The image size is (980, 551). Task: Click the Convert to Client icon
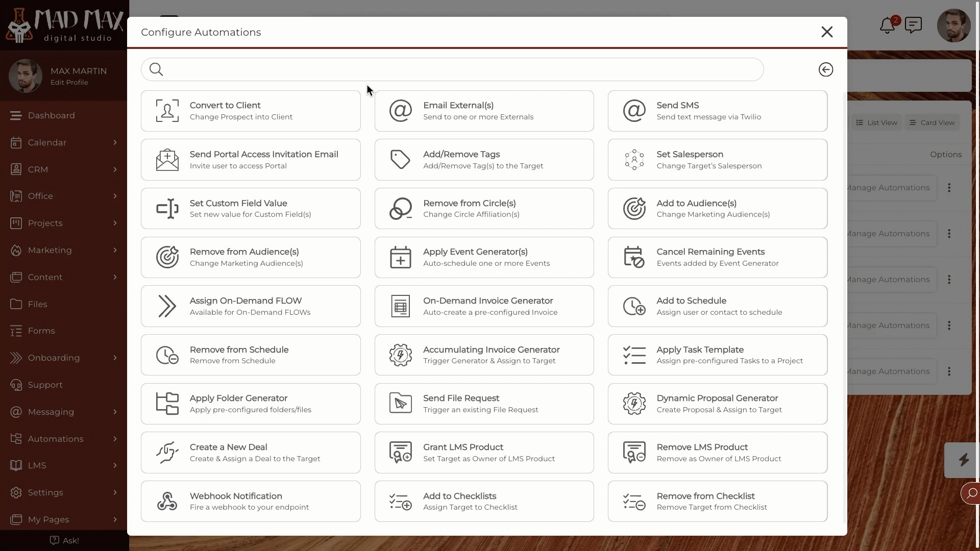pyautogui.click(x=167, y=110)
